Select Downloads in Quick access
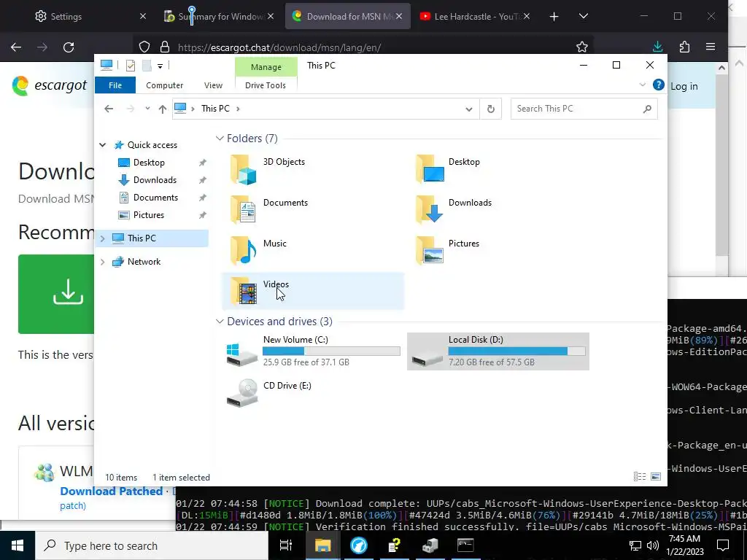Image resolution: width=747 pixels, height=560 pixels. (155, 180)
